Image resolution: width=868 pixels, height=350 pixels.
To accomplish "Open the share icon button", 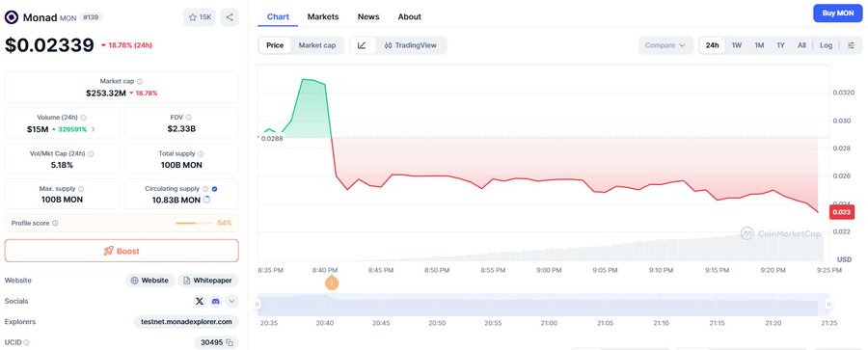I will point(230,17).
